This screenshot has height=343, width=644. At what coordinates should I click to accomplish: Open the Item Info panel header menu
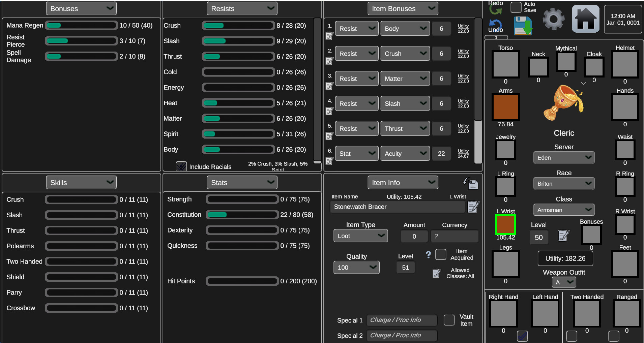tap(403, 182)
